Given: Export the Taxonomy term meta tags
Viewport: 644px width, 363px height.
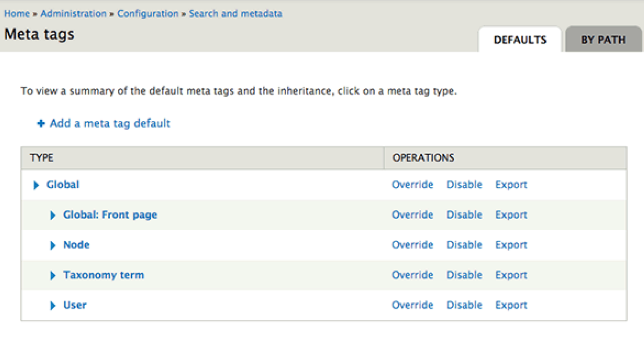Looking at the screenshot, I should tap(510, 275).
